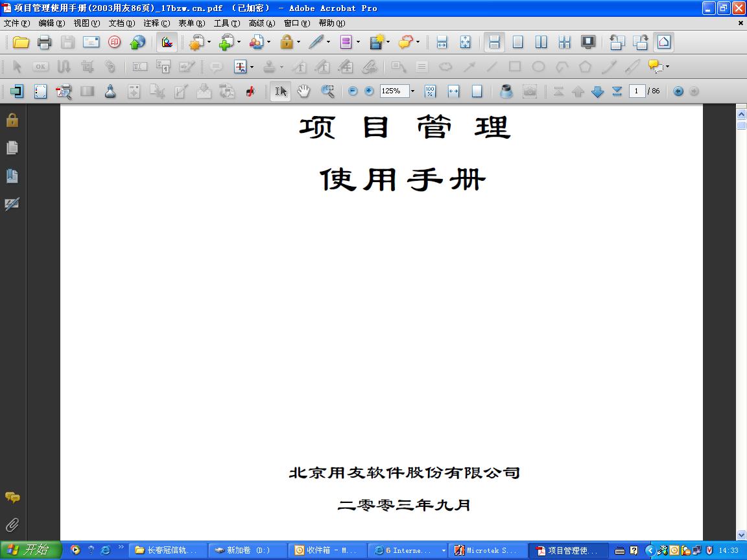Switch to the Microtek S... taskbar window

click(488, 550)
